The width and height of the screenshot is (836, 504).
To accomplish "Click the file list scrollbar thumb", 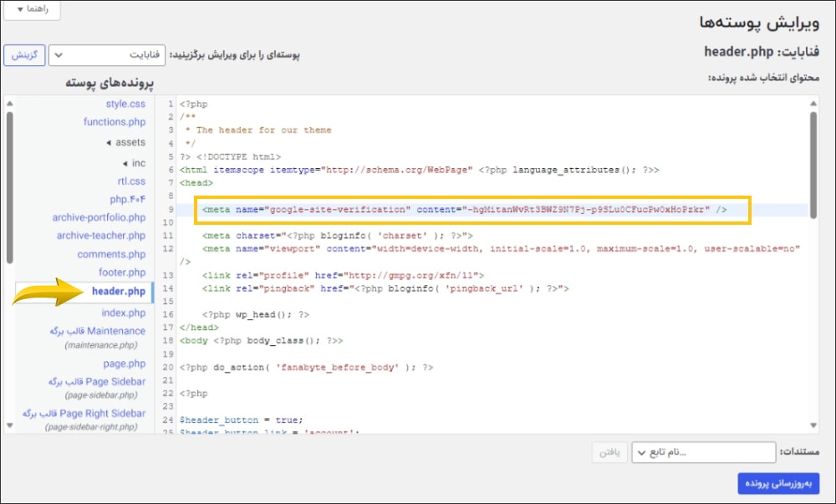I will point(9,186).
